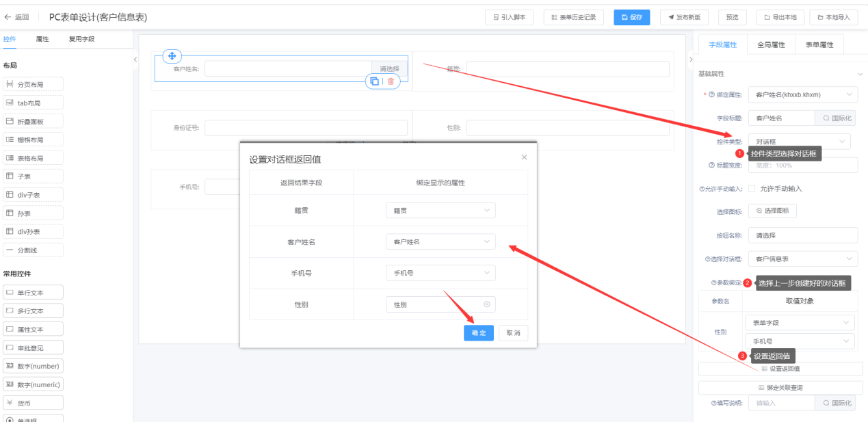Copy the selected 客户姓名 field
Screen dimensions: 868x422
click(x=374, y=81)
